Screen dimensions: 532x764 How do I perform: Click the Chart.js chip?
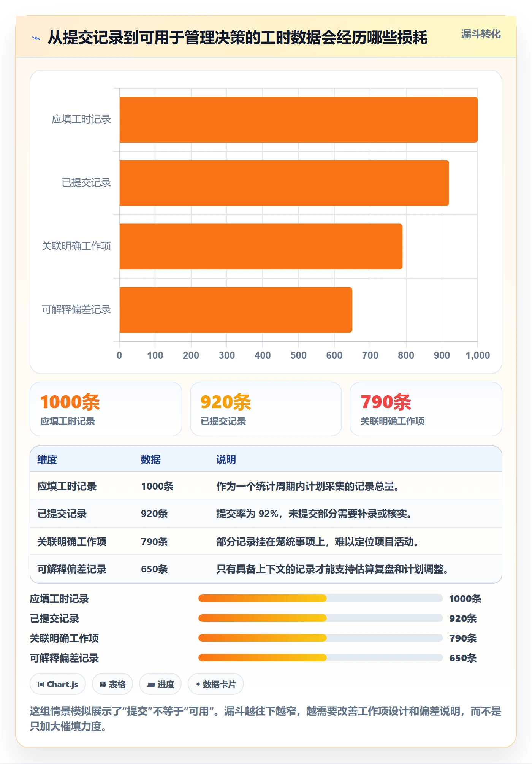[58, 684]
